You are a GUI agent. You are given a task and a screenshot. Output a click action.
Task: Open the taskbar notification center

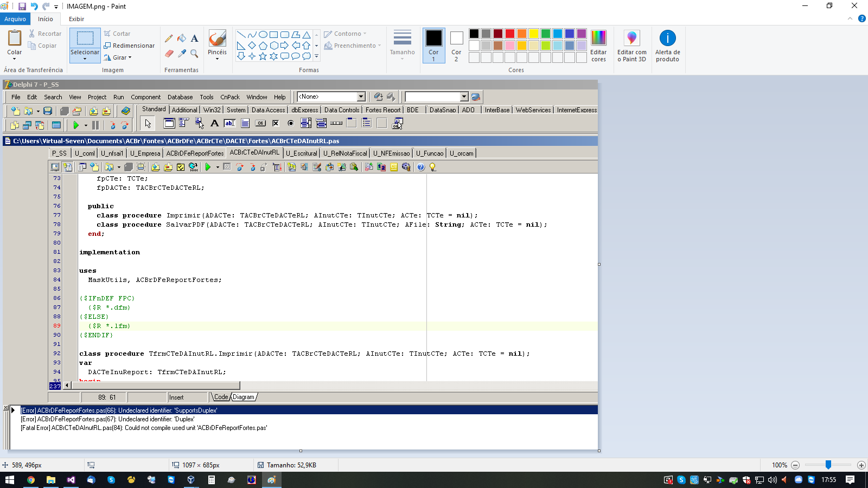click(x=850, y=480)
